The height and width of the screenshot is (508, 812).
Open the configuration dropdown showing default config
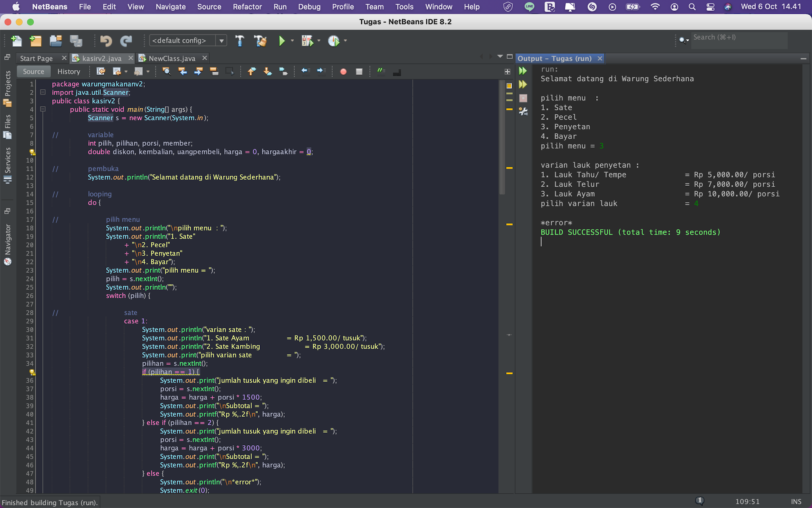tap(188, 40)
